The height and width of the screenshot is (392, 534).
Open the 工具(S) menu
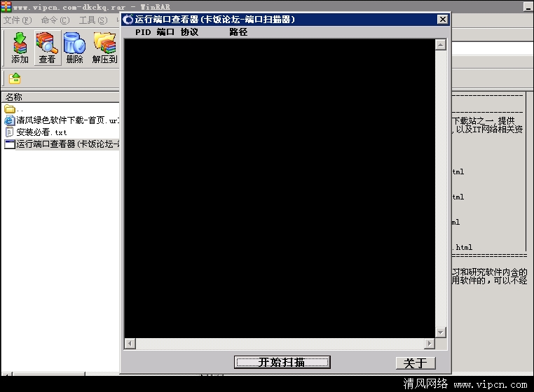(93, 20)
